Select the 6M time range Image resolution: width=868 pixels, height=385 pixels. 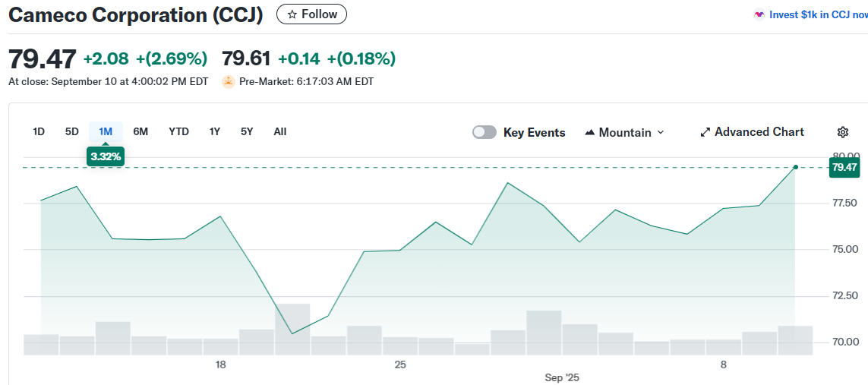tap(140, 131)
